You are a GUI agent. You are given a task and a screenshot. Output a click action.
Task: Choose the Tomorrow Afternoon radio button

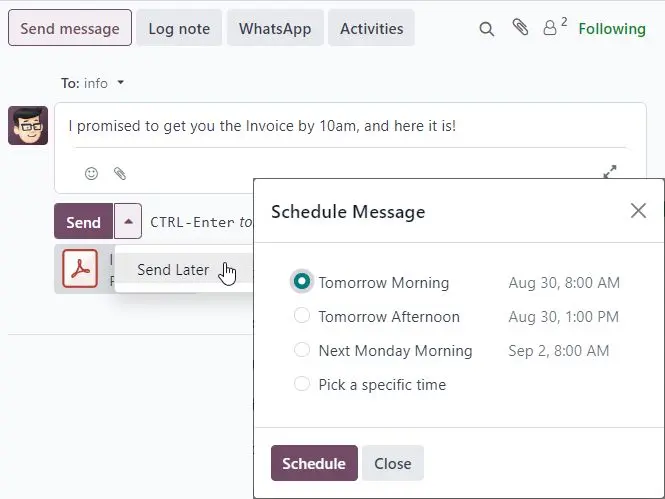pos(302,316)
